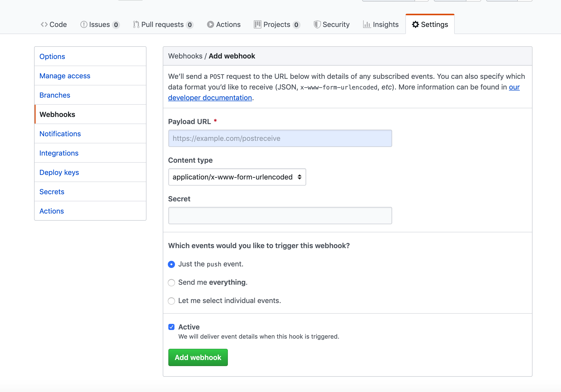Select 'Just the push event' radio

171,264
